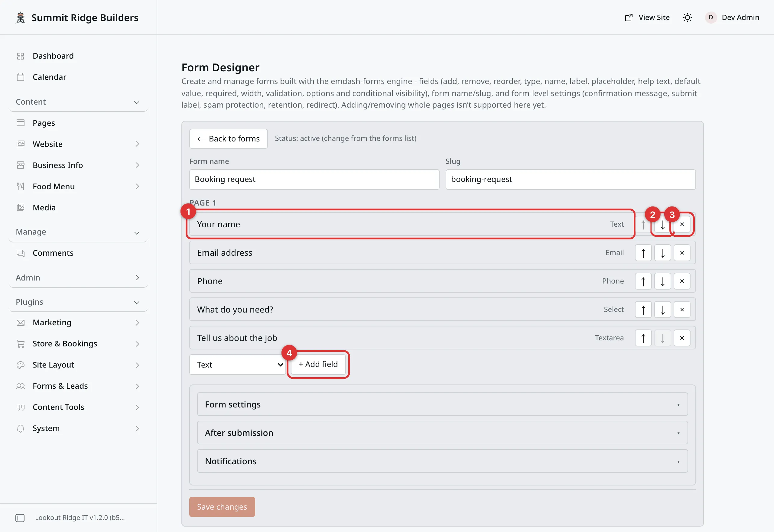Open the Calendar sidebar item
The width and height of the screenshot is (774, 532).
tap(78, 77)
